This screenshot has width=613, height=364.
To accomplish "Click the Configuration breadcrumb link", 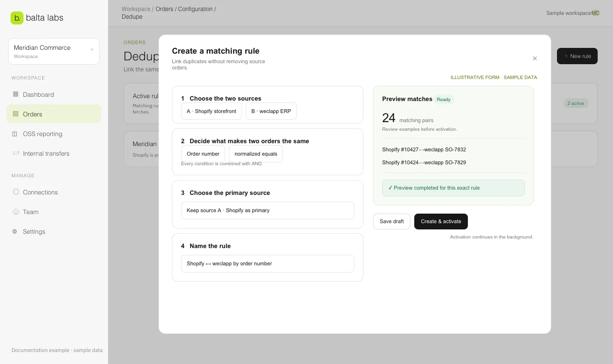I will 195,9.
